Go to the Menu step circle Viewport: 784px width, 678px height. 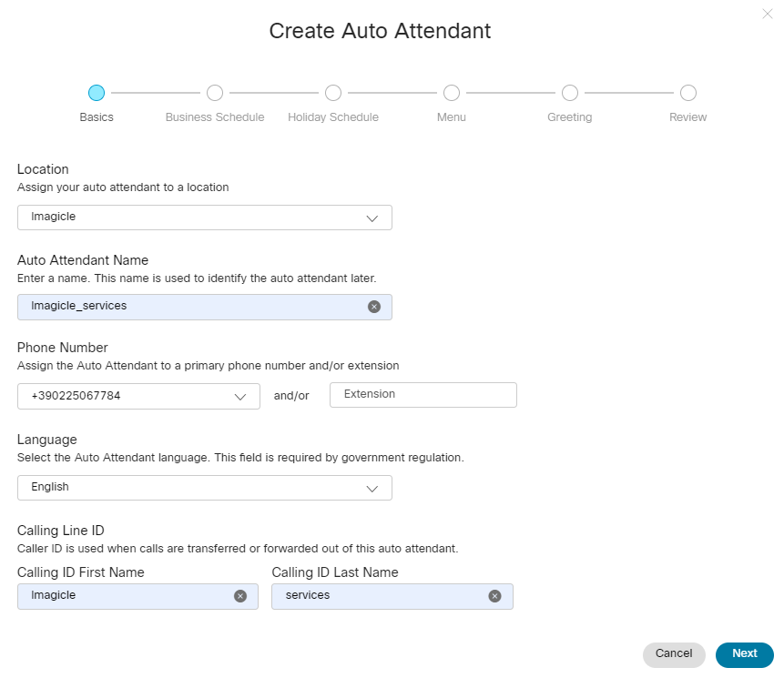coord(452,93)
